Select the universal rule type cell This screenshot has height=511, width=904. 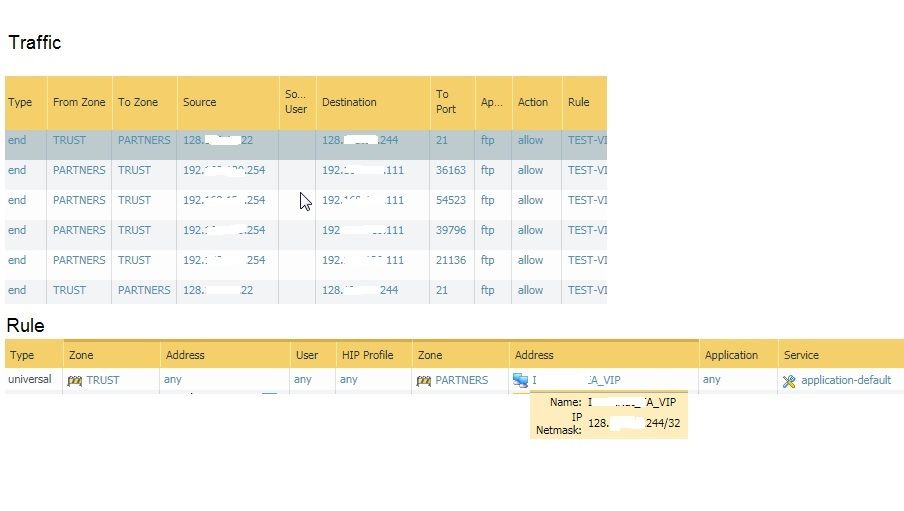pyautogui.click(x=29, y=380)
